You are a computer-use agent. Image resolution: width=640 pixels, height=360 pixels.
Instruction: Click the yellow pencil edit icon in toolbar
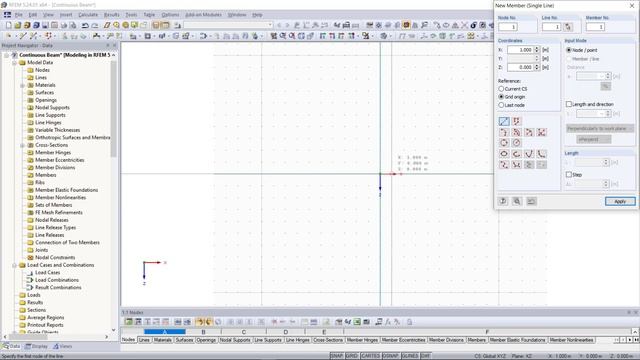tap(107, 25)
